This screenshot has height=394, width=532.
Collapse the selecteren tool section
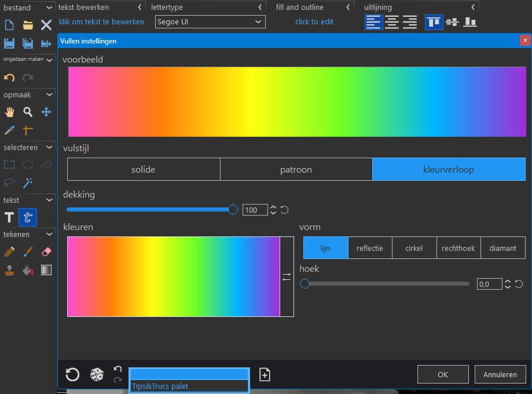50,148
